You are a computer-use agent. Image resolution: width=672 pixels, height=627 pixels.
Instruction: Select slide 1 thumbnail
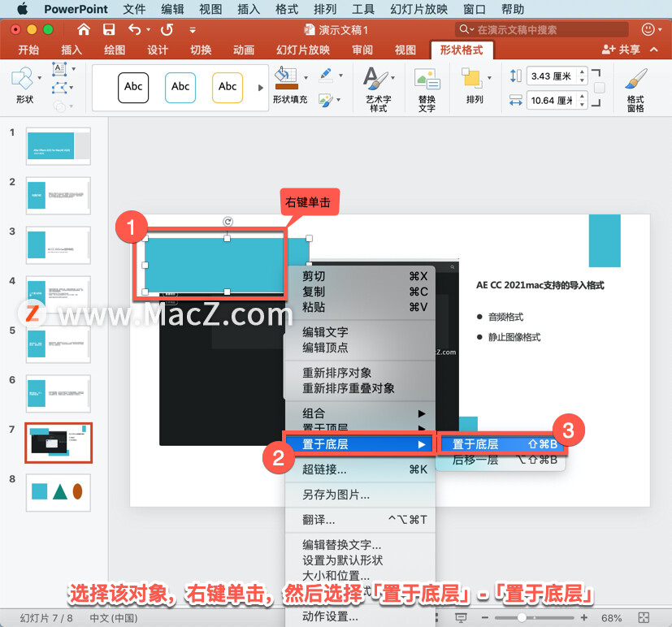(59, 146)
